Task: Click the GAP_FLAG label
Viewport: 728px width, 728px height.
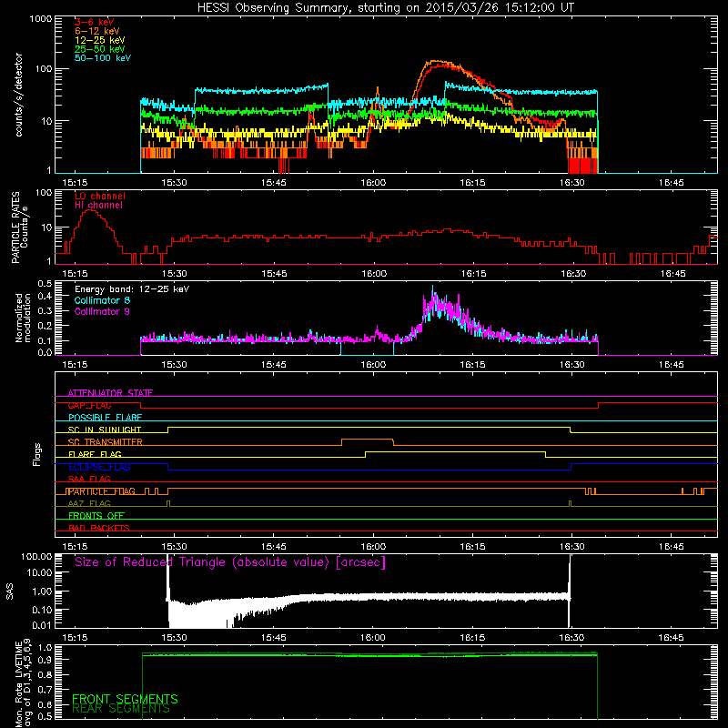Action: click(x=89, y=405)
